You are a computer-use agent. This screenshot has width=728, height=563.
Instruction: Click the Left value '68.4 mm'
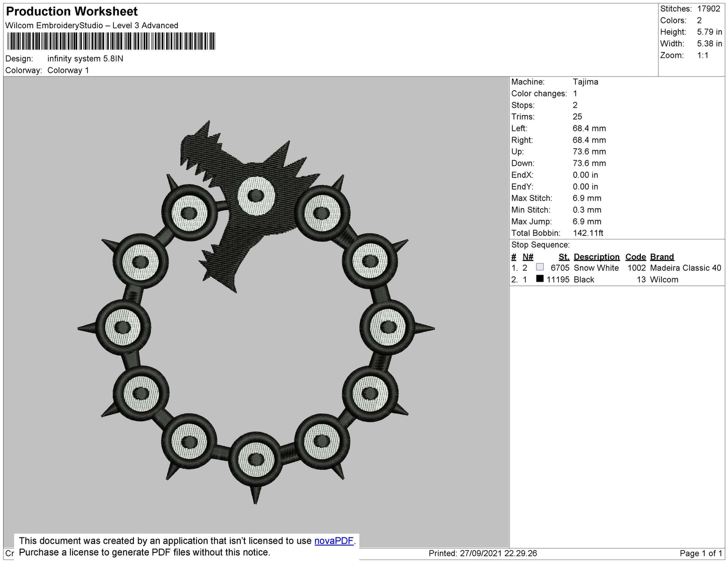589,129
